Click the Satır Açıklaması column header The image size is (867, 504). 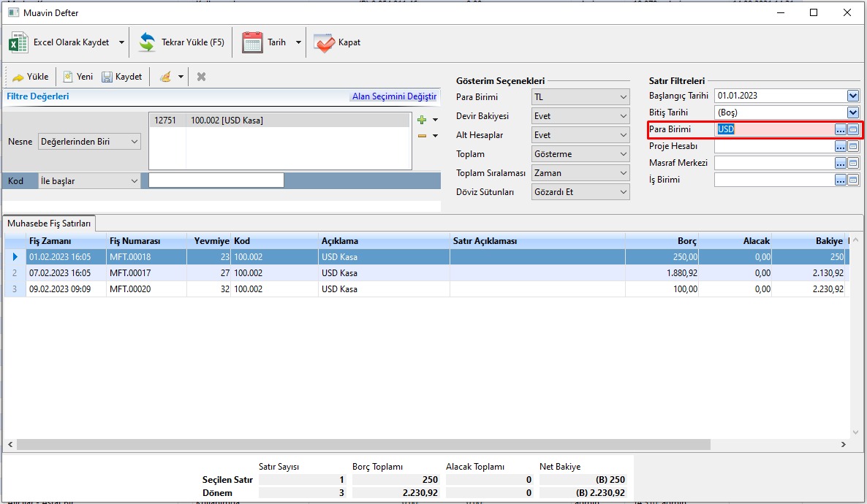(x=537, y=241)
